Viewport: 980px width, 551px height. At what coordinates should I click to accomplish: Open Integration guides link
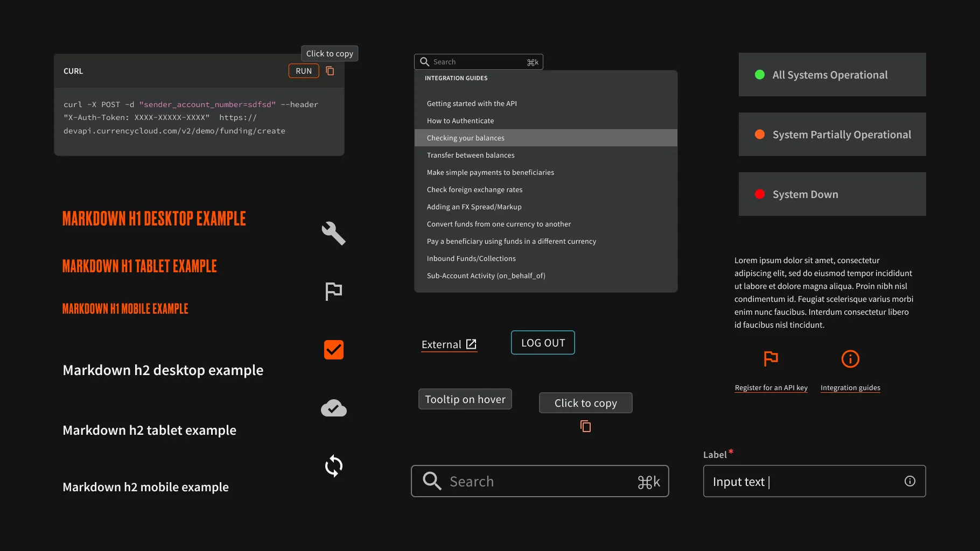[850, 387]
